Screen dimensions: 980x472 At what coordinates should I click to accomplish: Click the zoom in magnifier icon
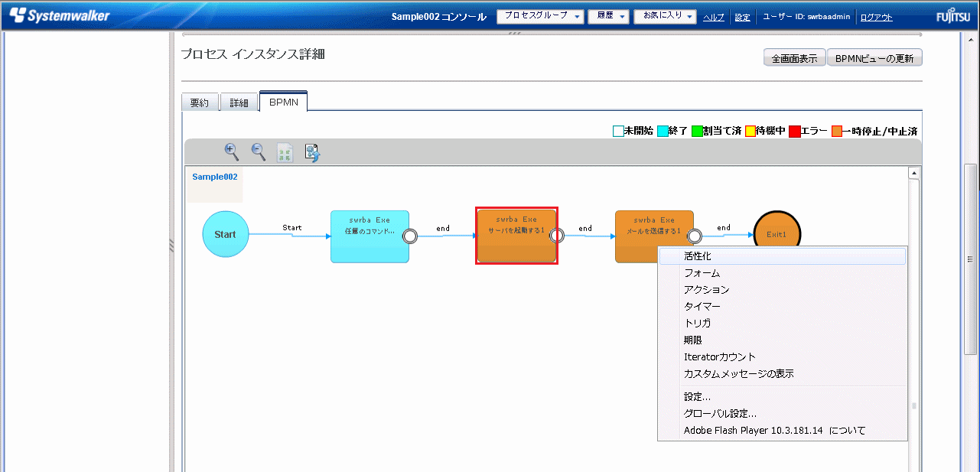pyautogui.click(x=231, y=151)
